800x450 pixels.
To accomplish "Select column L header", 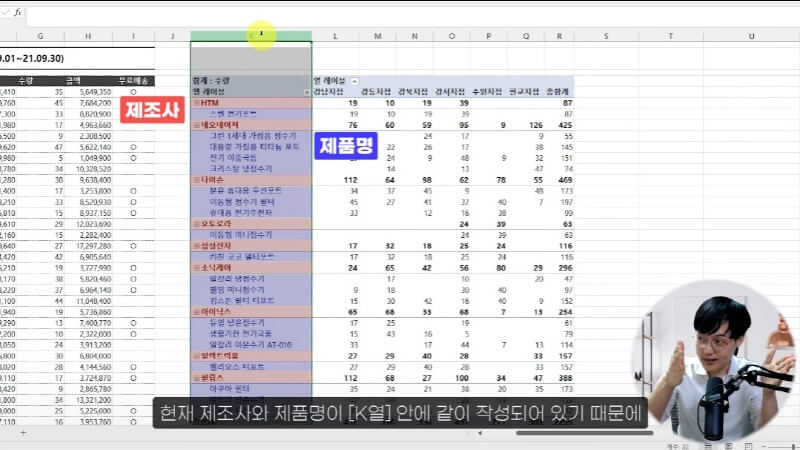I will [x=335, y=36].
